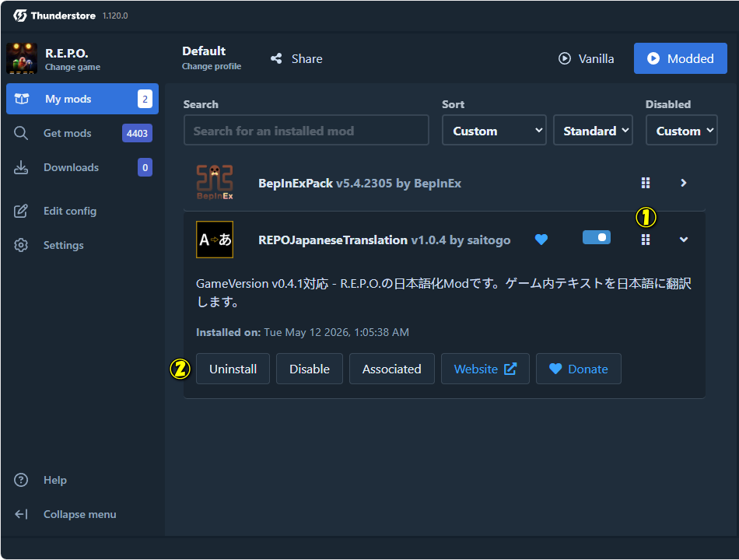Click the Disable button
This screenshot has height=560, width=739.
coord(309,369)
